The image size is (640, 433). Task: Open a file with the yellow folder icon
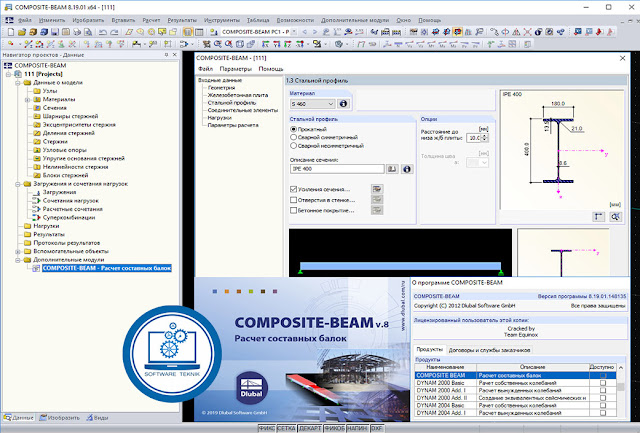(22, 31)
